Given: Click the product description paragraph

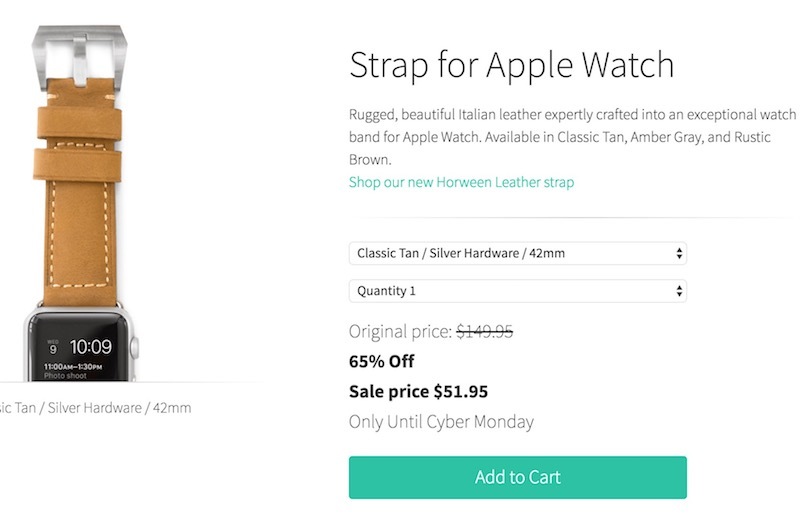Looking at the screenshot, I should 572,137.
